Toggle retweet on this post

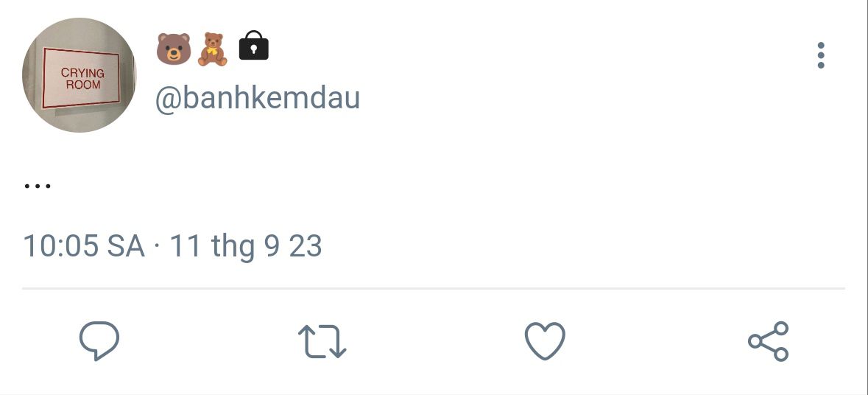pos(322,340)
